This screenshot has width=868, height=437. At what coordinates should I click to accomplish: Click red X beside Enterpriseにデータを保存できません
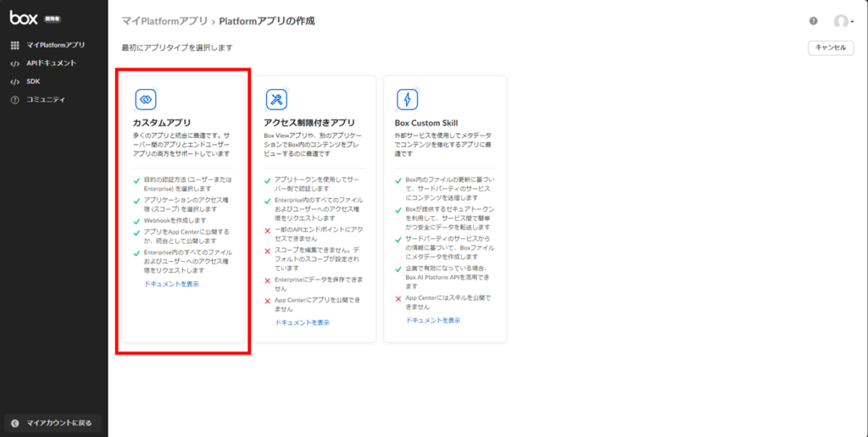point(267,280)
